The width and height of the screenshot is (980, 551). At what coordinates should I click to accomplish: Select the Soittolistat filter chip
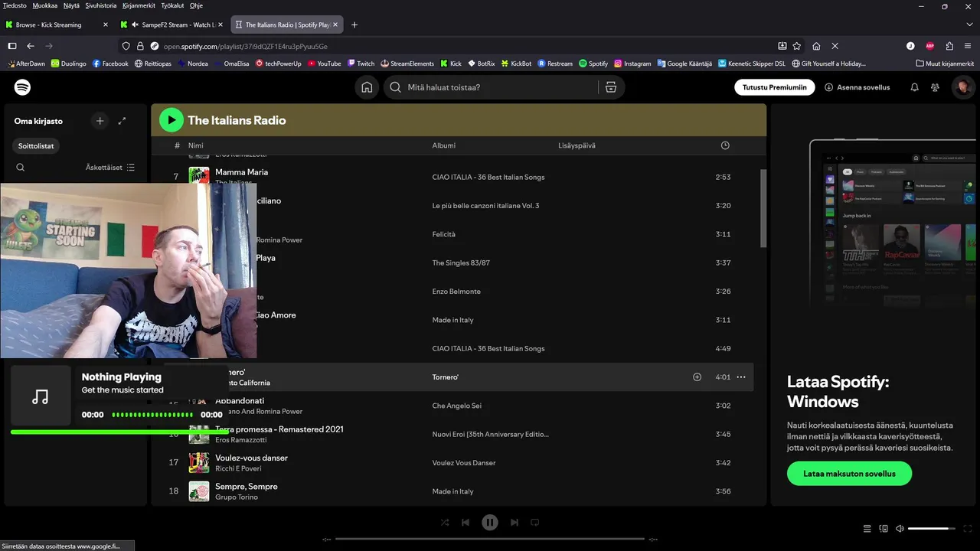[36, 145]
